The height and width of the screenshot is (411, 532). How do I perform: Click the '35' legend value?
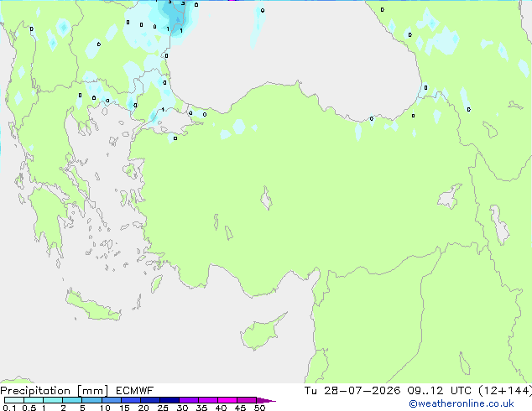201,408
